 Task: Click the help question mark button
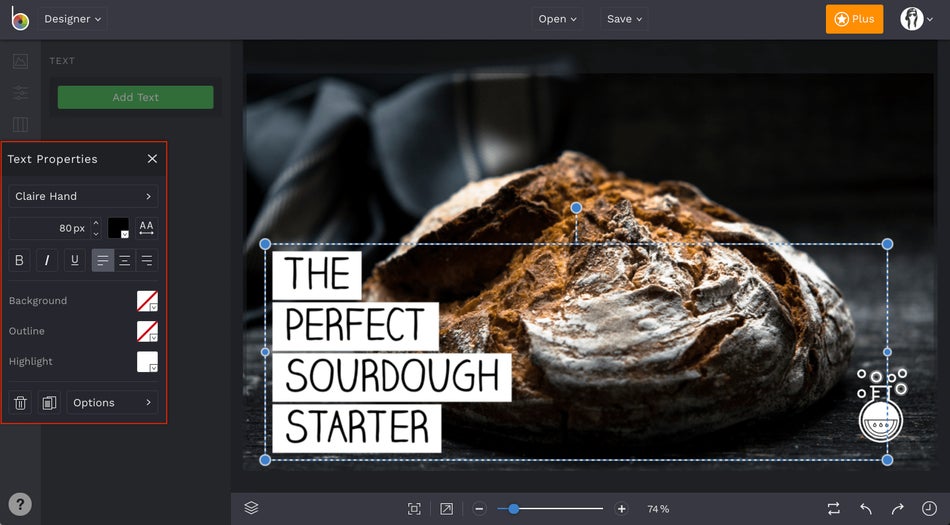pyautogui.click(x=20, y=504)
